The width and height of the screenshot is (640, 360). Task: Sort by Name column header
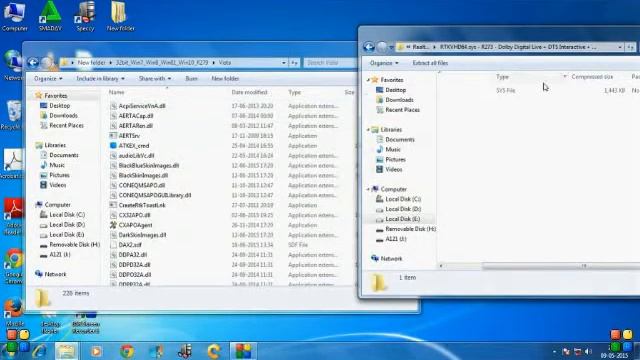click(116, 92)
